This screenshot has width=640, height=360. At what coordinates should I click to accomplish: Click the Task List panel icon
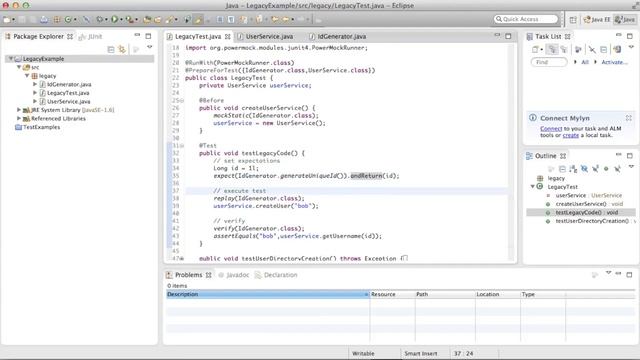tap(530, 37)
